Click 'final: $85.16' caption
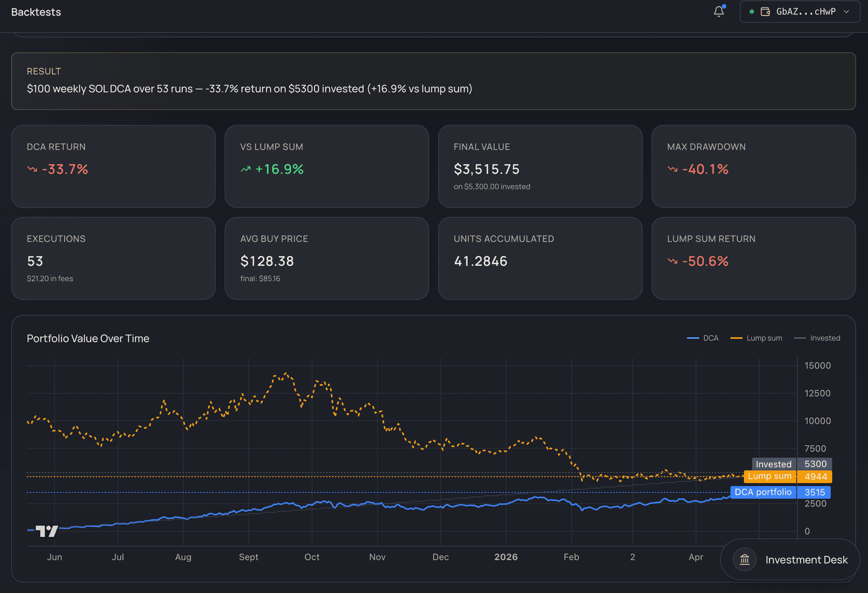The height and width of the screenshot is (593, 868). click(260, 278)
